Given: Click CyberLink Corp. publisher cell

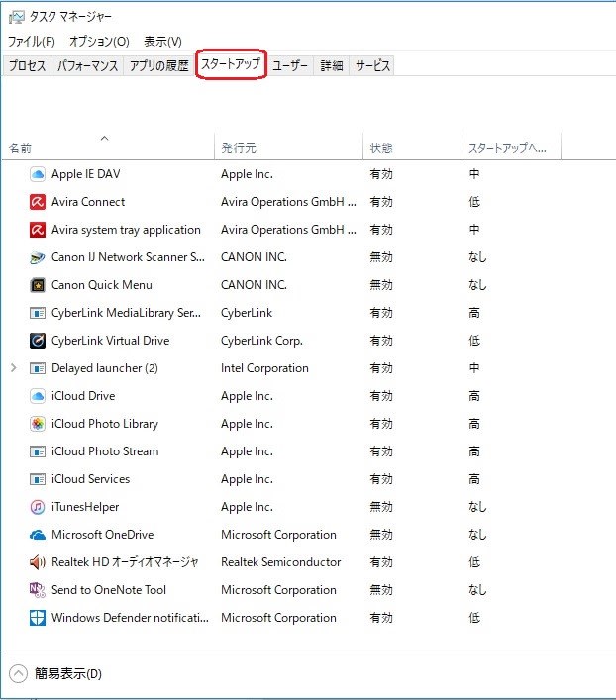Looking at the screenshot, I should (x=261, y=341).
